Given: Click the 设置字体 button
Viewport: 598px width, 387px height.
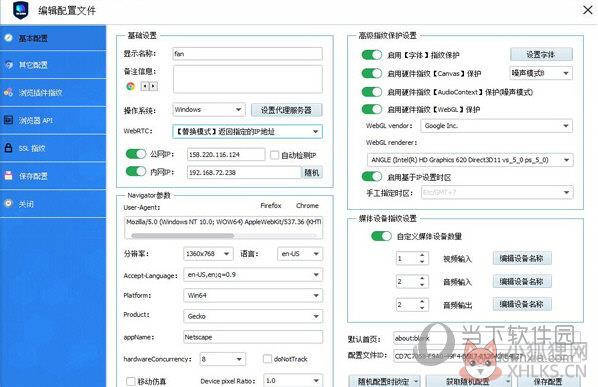Looking at the screenshot, I should pos(541,55).
